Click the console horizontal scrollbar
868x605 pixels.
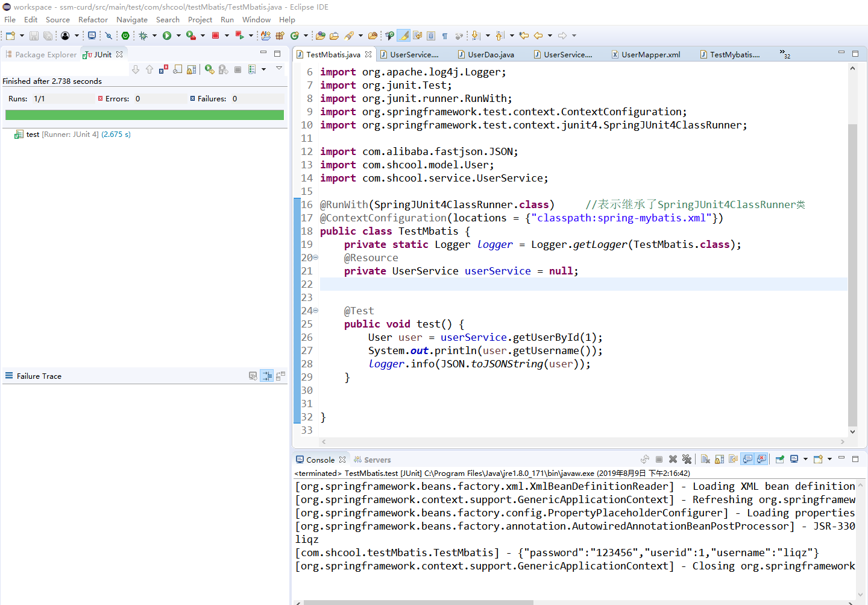(x=418, y=602)
